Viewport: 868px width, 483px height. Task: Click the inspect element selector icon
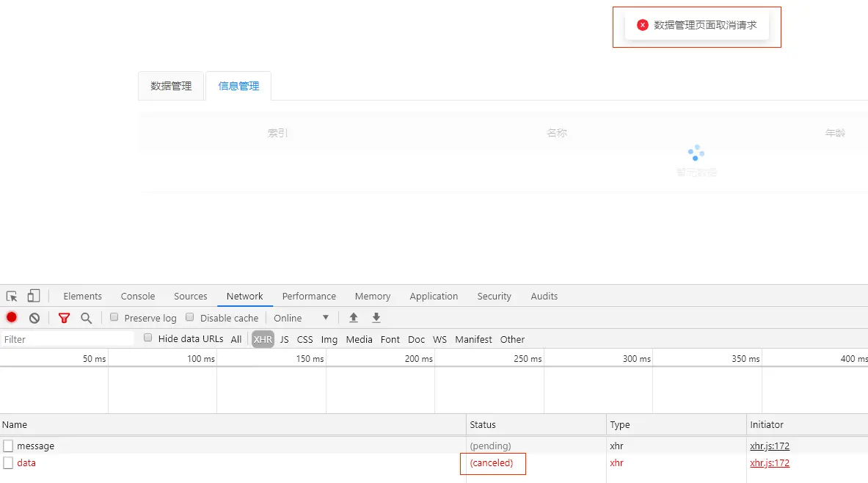pos(12,296)
